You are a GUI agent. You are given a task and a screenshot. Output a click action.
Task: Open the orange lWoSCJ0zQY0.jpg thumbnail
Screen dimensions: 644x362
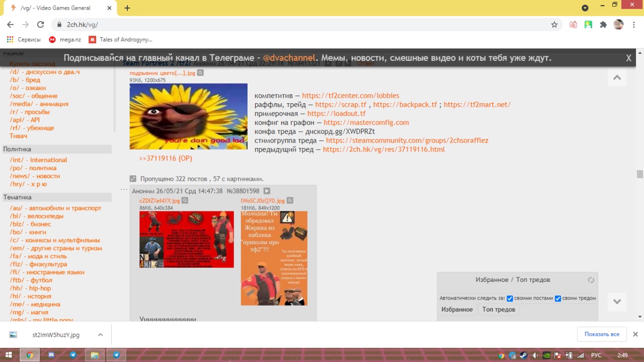pos(274,258)
